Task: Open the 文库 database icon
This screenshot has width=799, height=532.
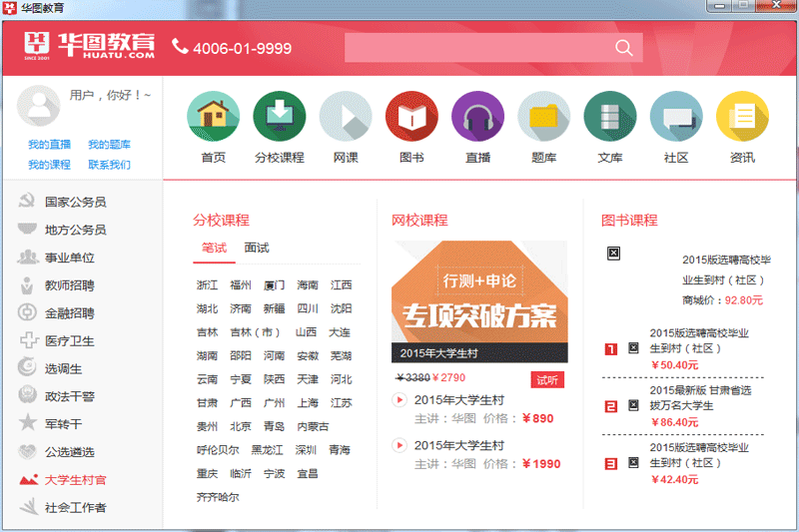Action: [610, 116]
